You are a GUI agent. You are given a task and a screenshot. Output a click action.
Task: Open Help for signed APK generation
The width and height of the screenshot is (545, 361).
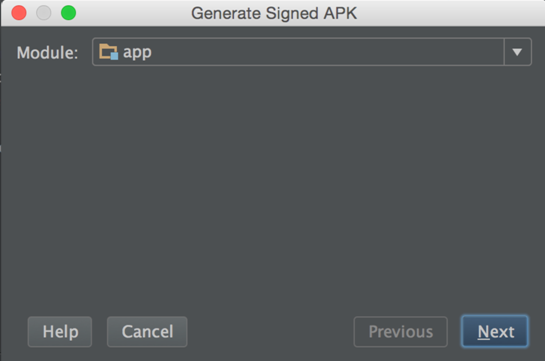pos(60,331)
